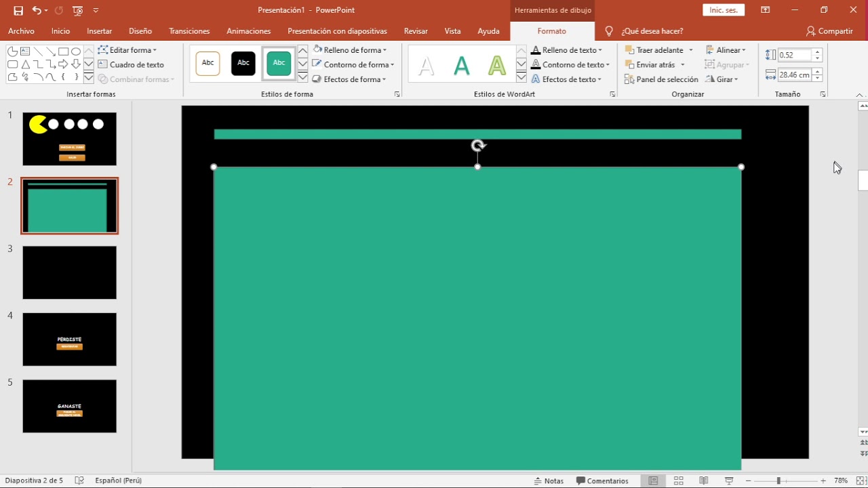
Task: Open Efectos de texto dropdown
Action: click(567, 79)
